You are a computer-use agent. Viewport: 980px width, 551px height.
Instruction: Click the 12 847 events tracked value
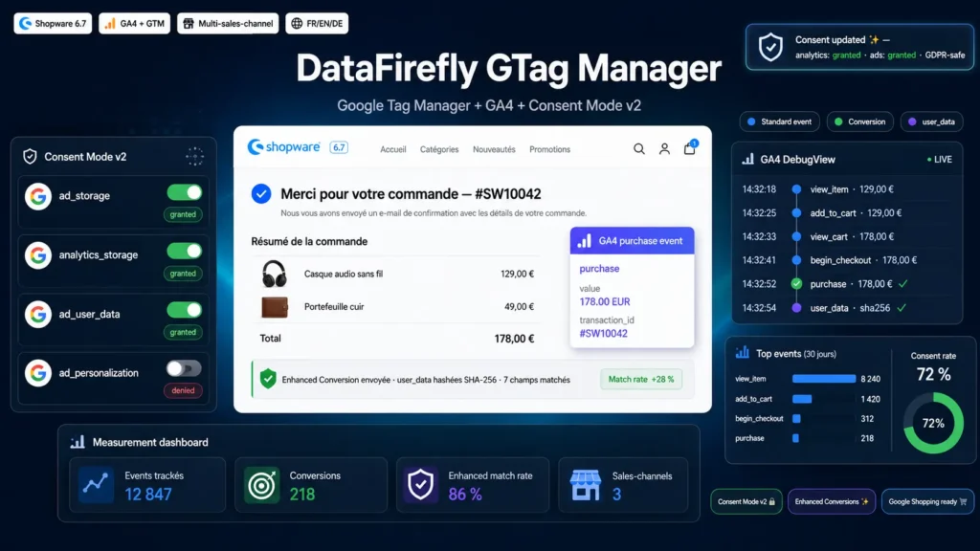pos(148,495)
